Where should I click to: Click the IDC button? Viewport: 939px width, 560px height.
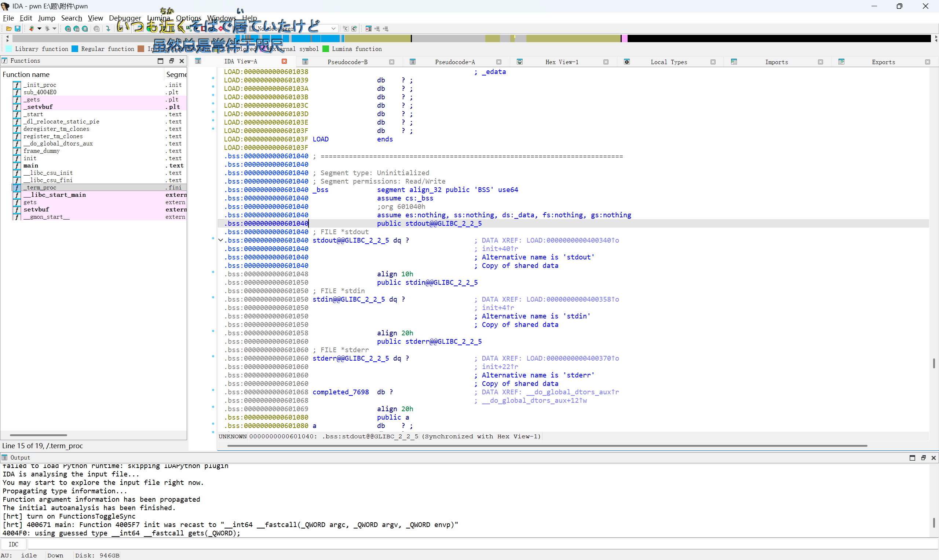(14, 544)
